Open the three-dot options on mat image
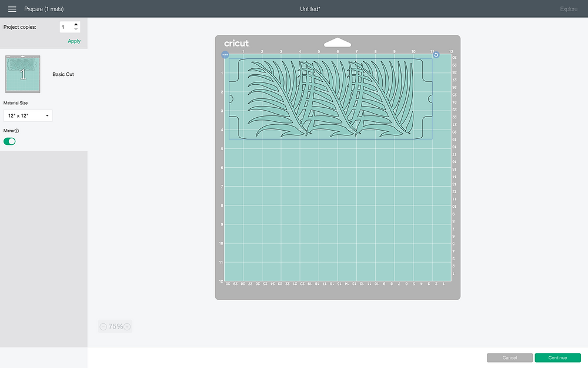The width and height of the screenshot is (588, 368). (x=225, y=55)
